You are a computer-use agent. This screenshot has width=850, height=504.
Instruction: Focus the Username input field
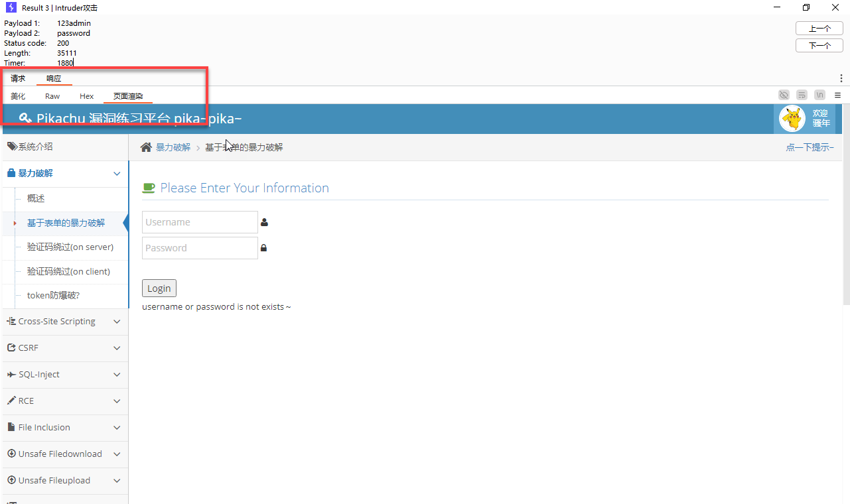(x=200, y=222)
